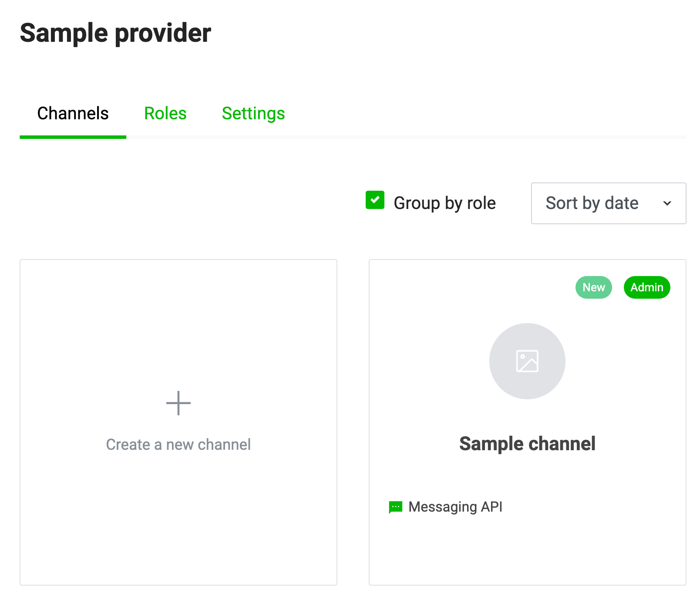700x600 pixels.
Task: Click the green underline beneath the Channels tab
Action: click(73, 137)
